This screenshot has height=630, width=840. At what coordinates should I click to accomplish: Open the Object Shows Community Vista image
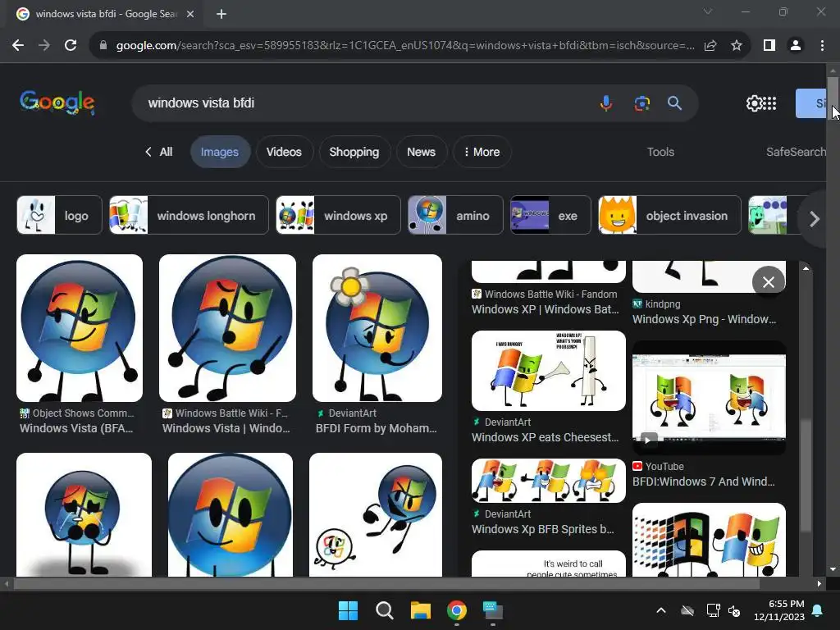click(80, 328)
